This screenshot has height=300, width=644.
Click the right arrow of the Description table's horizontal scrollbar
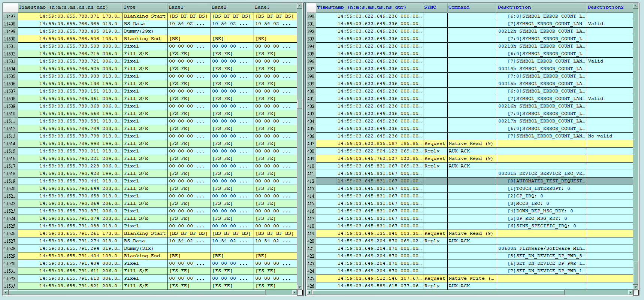pyautogui.click(x=631, y=293)
